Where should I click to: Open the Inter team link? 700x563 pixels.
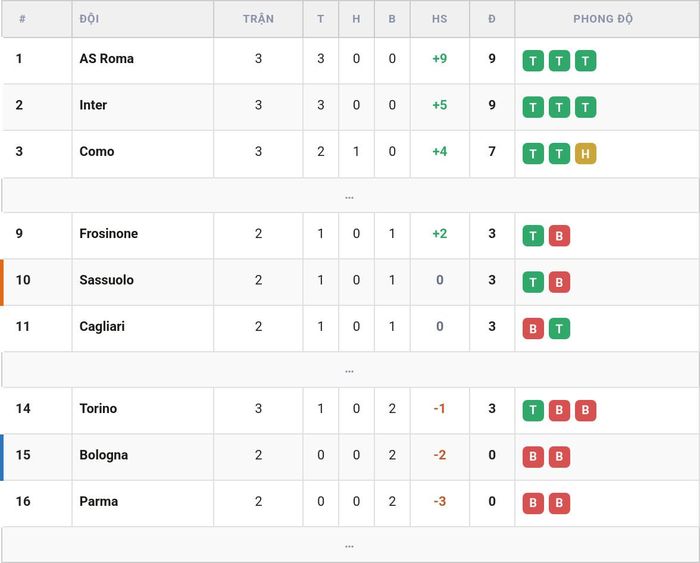pyautogui.click(x=93, y=105)
